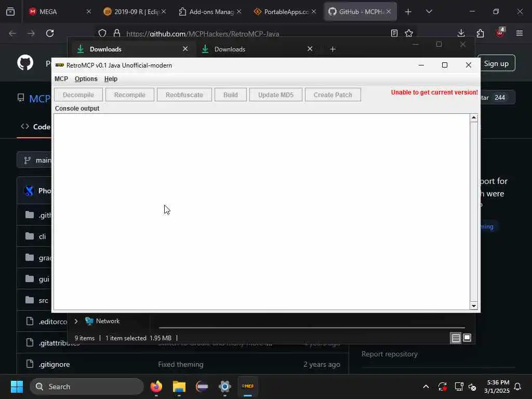
Task: Click the Firefox View icon
Action: point(10,11)
